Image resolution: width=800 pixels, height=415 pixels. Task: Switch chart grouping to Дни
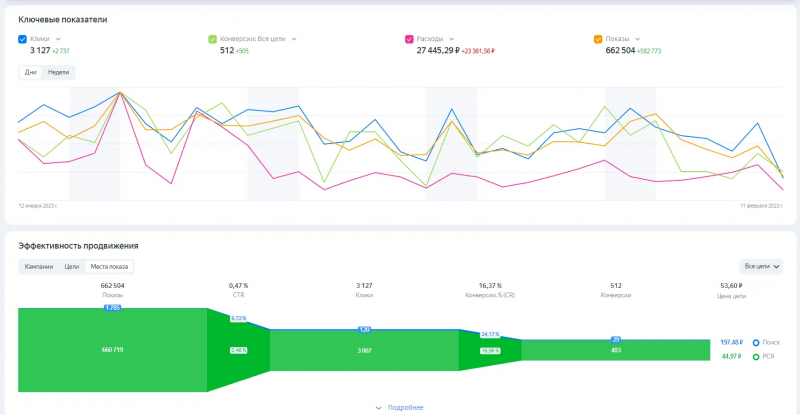point(31,72)
